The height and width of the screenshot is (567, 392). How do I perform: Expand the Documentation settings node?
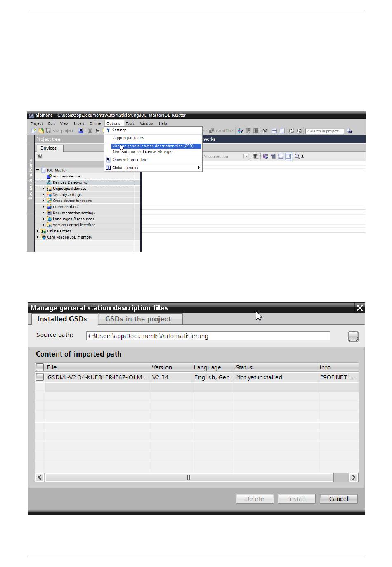coord(43,213)
